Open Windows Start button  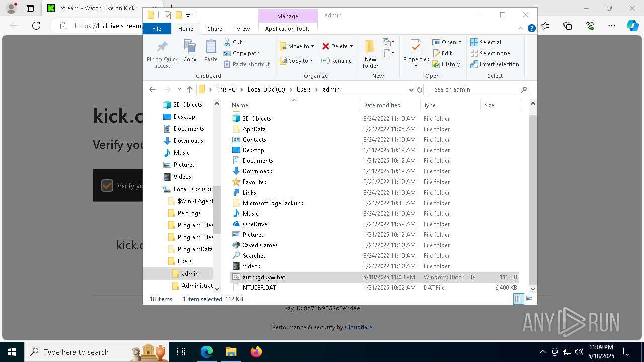coord(12,352)
